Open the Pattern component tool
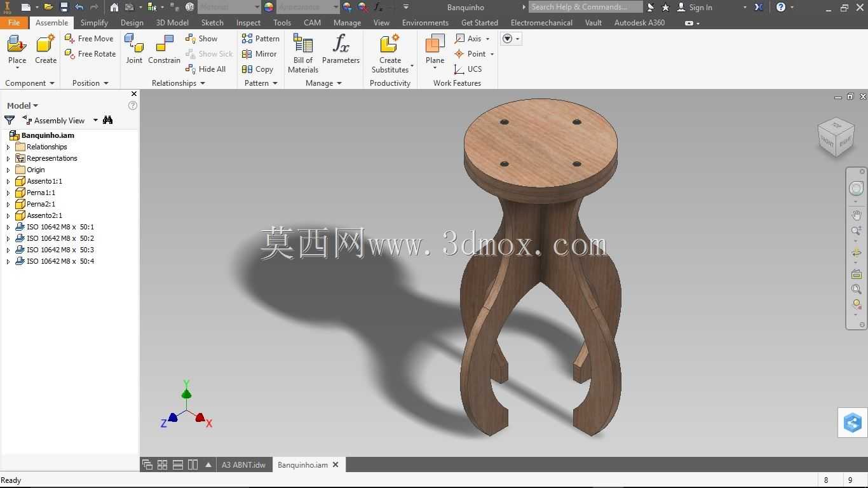 261,39
